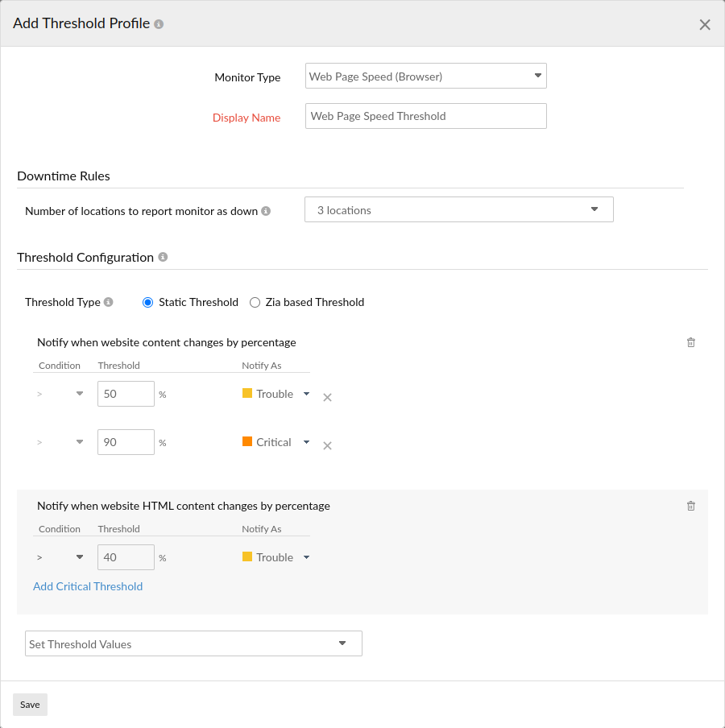Select the Static Threshold option
This screenshot has height=728, width=725.
pos(147,302)
